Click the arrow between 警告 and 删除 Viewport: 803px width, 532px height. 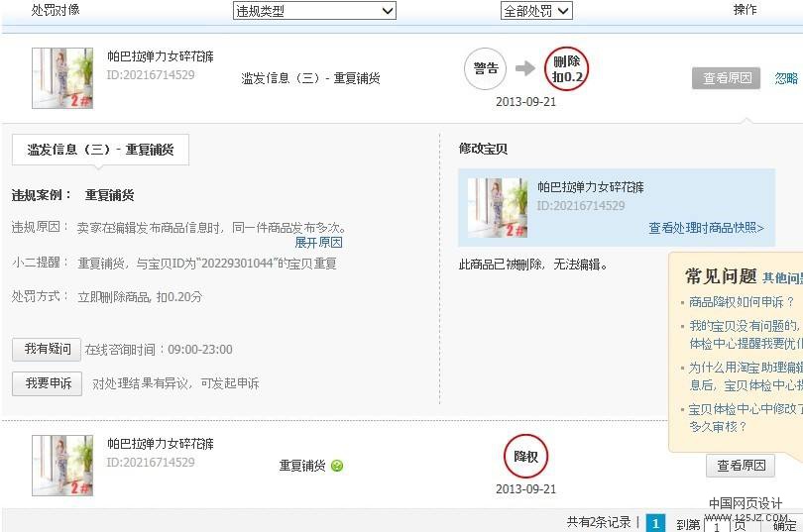525,68
